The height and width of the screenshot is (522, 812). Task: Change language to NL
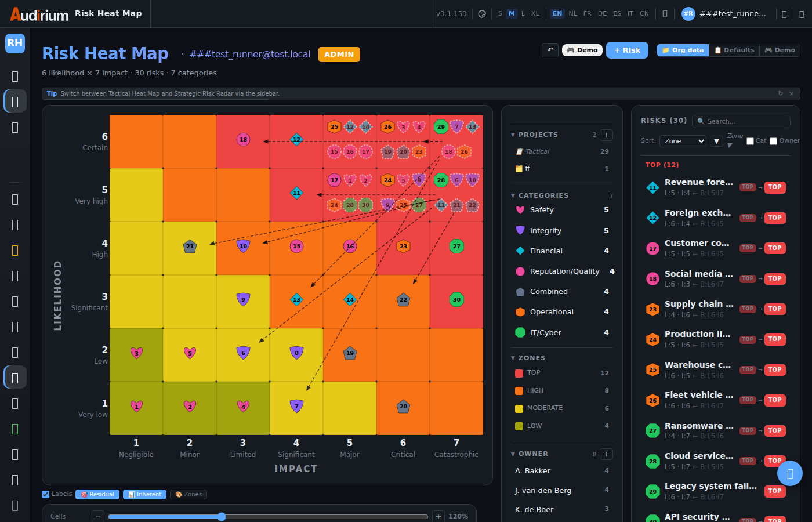[573, 13]
